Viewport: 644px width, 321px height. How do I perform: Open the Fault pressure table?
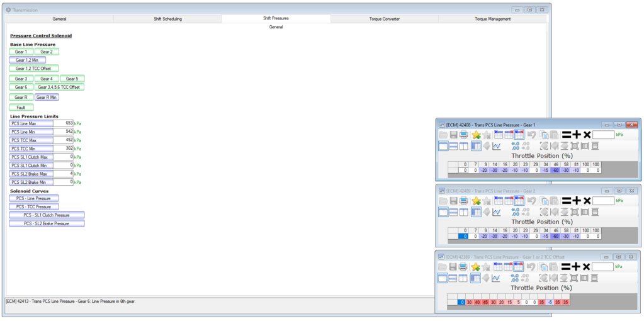(21, 108)
